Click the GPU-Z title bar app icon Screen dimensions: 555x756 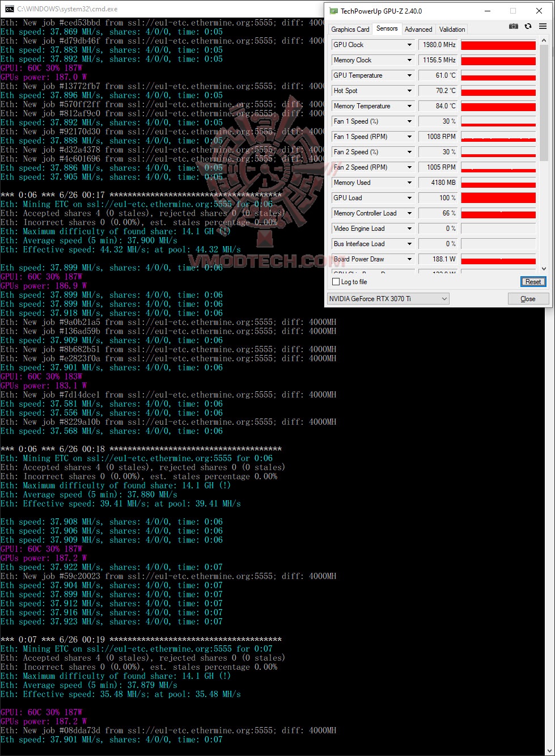tap(334, 11)
